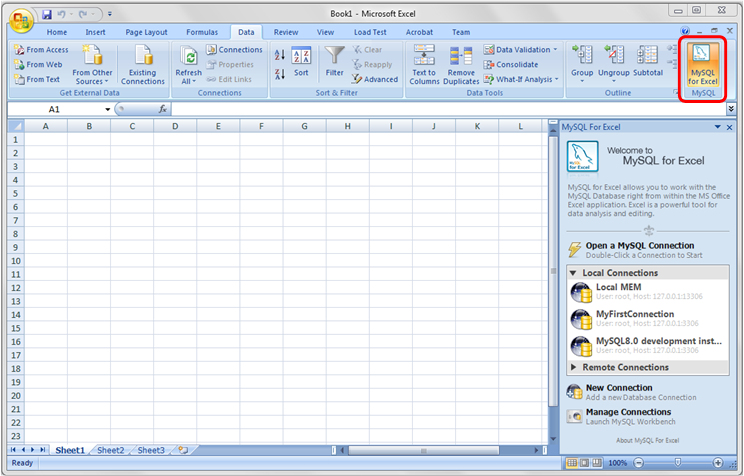
Task: Open Advanced filter options
Action: pos(375,79)
